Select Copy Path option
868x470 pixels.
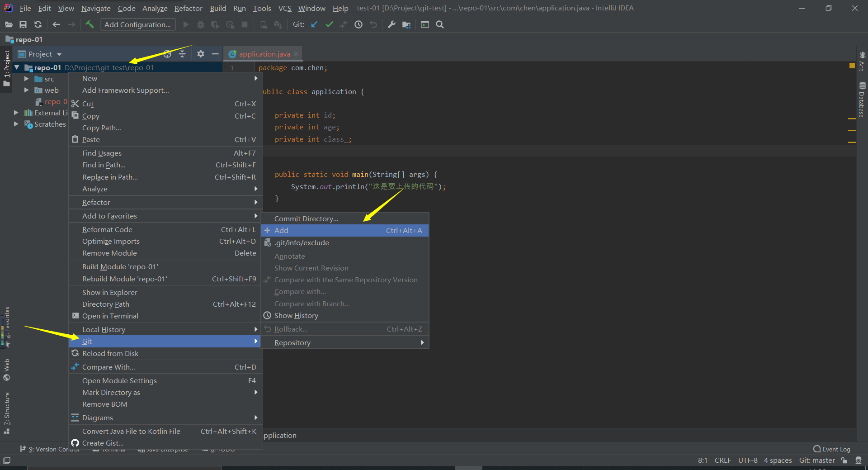click(165, 128)
